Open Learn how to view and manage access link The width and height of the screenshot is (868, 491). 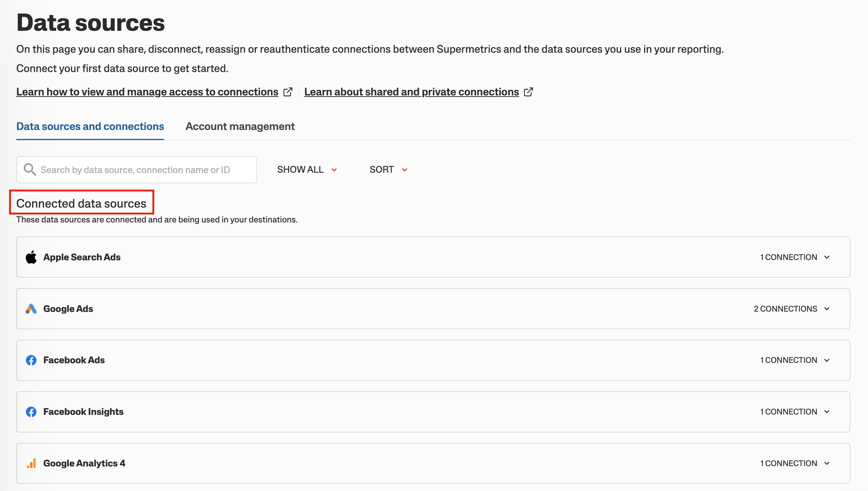coord(147,92)
